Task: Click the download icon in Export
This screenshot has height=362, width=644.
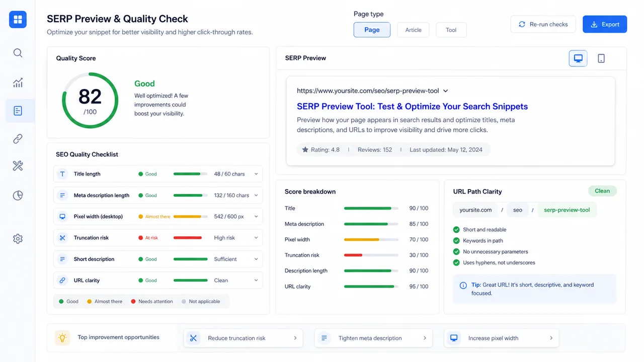Action: 594,24
